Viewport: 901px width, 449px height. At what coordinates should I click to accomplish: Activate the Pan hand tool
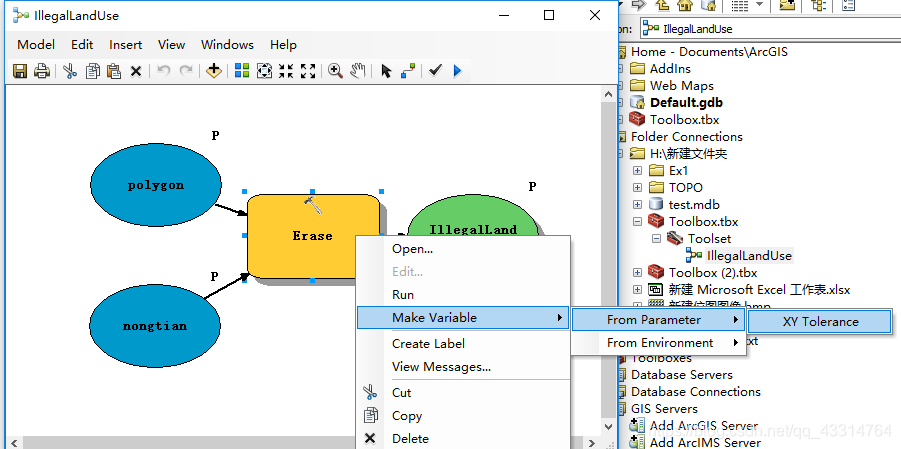[x=358, y=71]
